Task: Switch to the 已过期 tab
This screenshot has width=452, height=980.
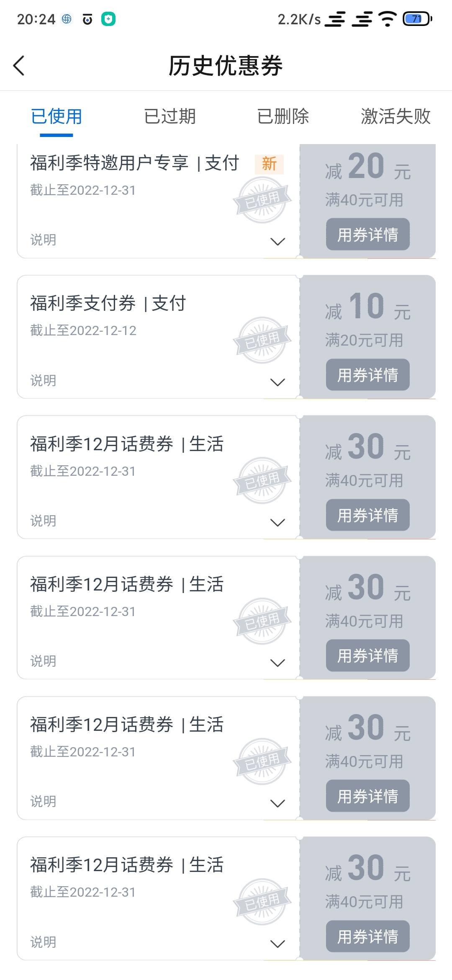Action: (x=169, y=116)
